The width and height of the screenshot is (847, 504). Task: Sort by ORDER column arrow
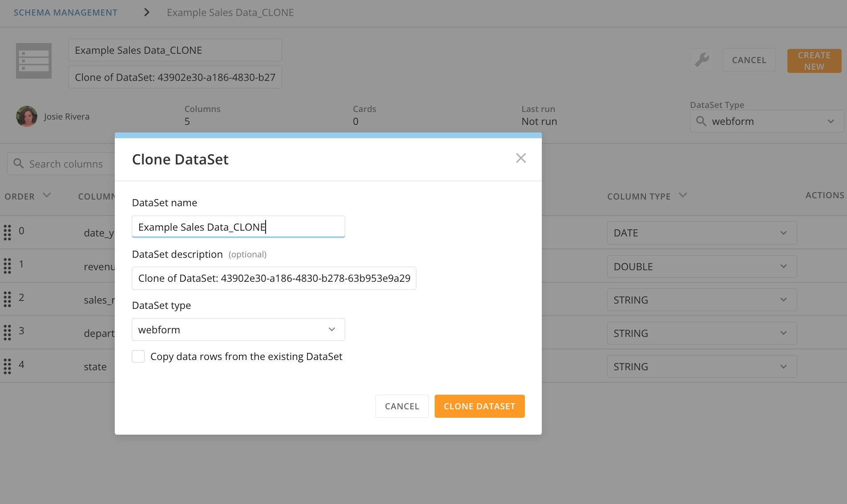click(x=47, y=195)
